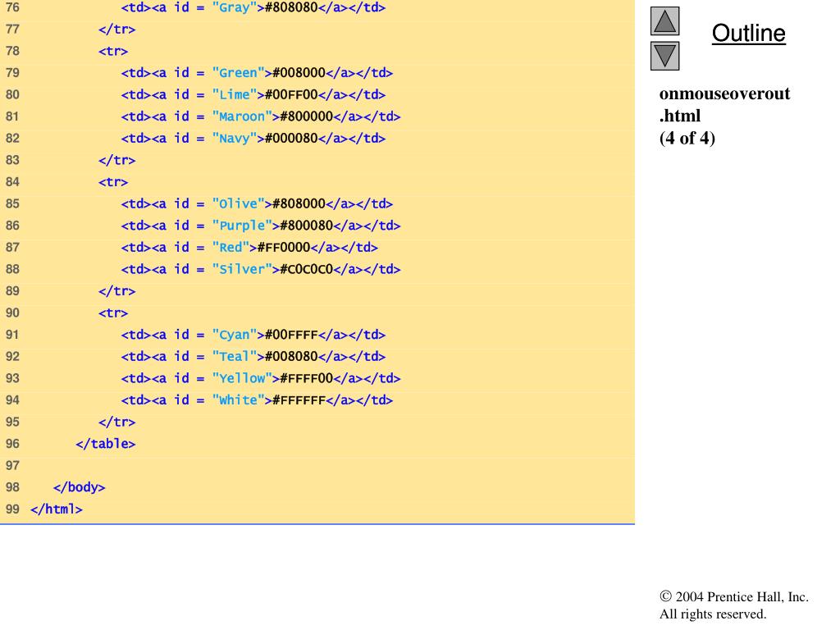The height and width of the screenshot is (630, 840).
Task: Click the down triangle navigation button
Action: 664,56
